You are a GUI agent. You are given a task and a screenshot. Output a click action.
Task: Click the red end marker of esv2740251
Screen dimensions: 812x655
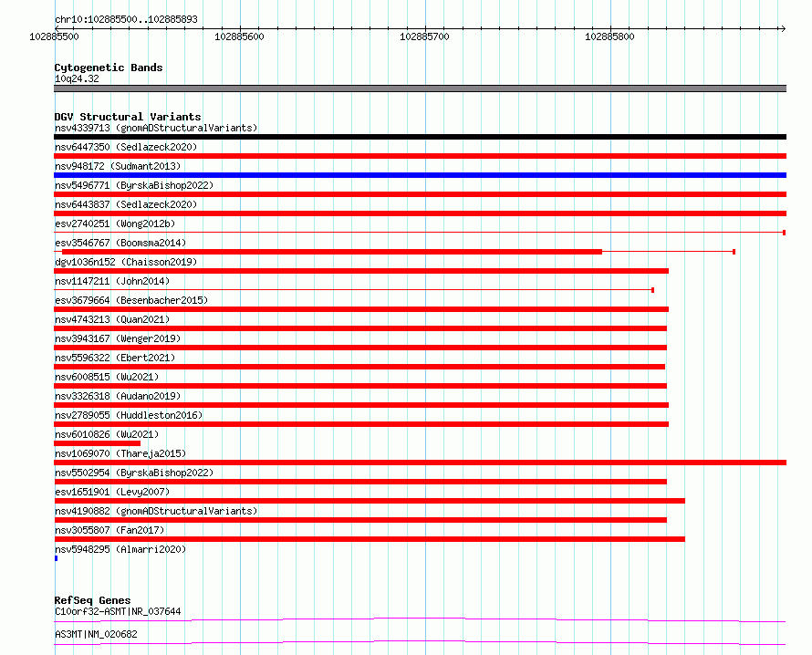785,233
